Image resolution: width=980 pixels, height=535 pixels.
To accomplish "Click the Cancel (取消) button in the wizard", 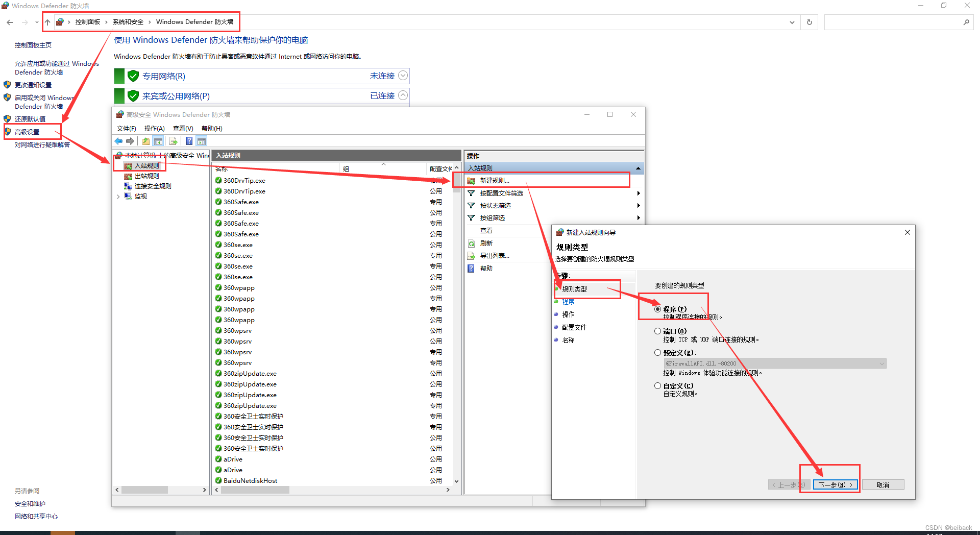I will (883, 485).
